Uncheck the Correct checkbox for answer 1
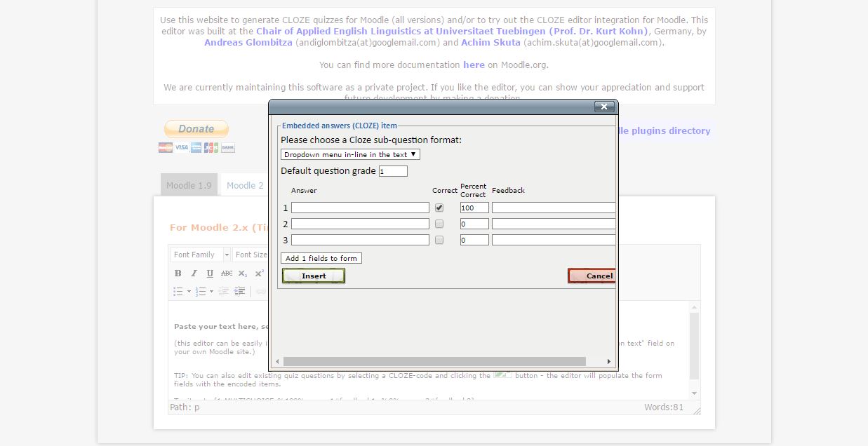This screenshot has width=868, height=446. tap(439, 208)
